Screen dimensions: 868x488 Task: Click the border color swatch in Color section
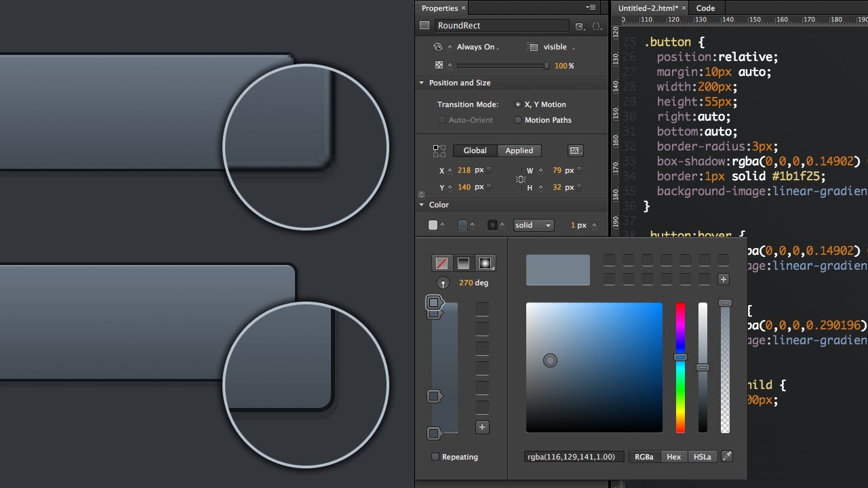[493, 225]
